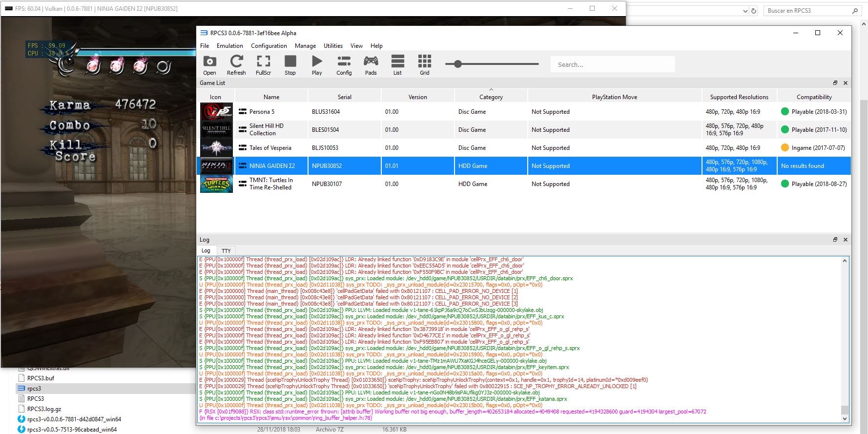
Task: Open the Emulation menu
Action: point(230,46)
